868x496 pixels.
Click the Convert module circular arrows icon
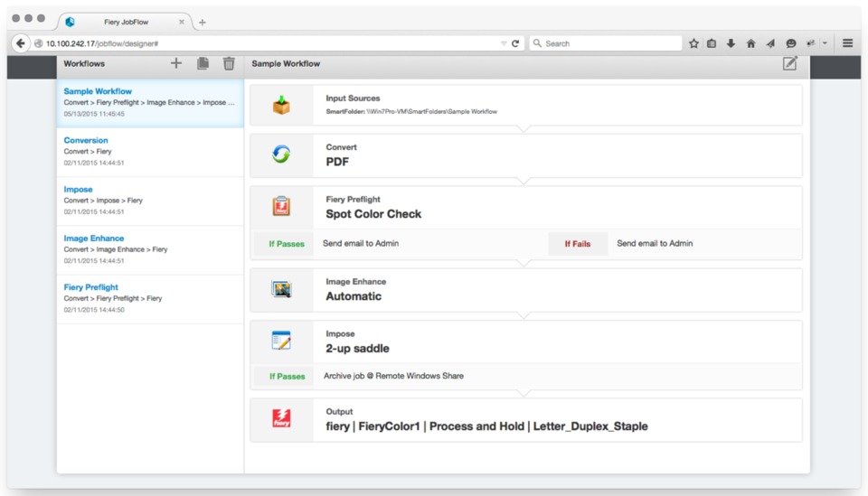281,154
